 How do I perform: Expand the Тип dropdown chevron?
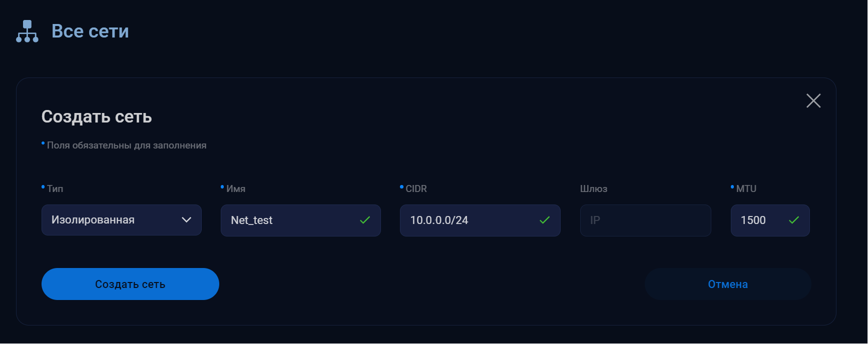tap(186, 220)
